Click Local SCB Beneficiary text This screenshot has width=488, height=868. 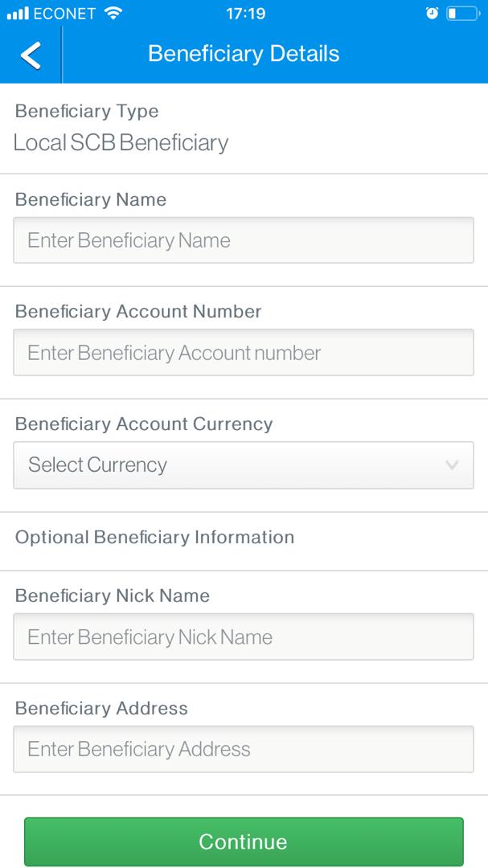[121, 143]
